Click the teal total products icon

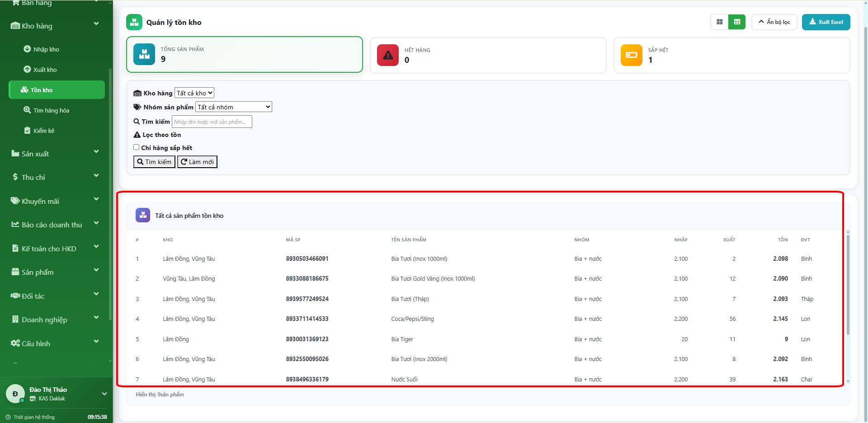144,54
